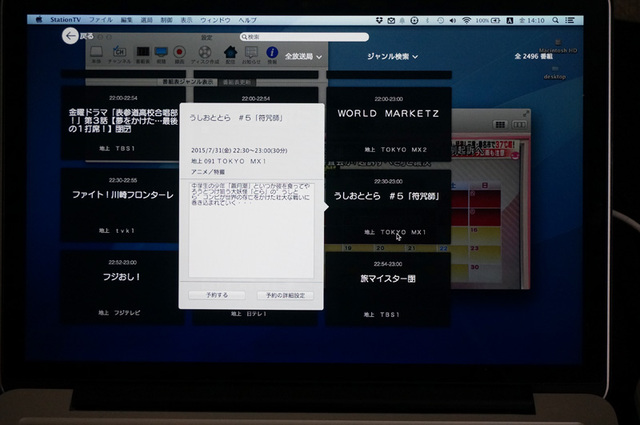Expand the 全放送局 station dropdown

303,56
